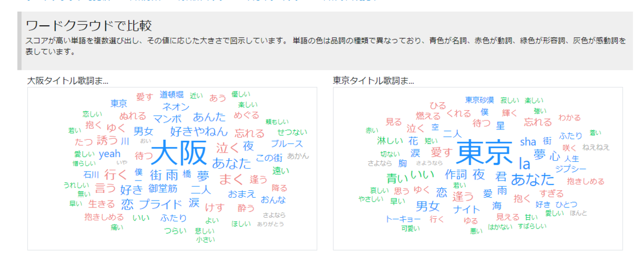Select the word 御堂筋
Image resolution: width=644 pixels, height=272 pixels.
(x=163, y=188)
